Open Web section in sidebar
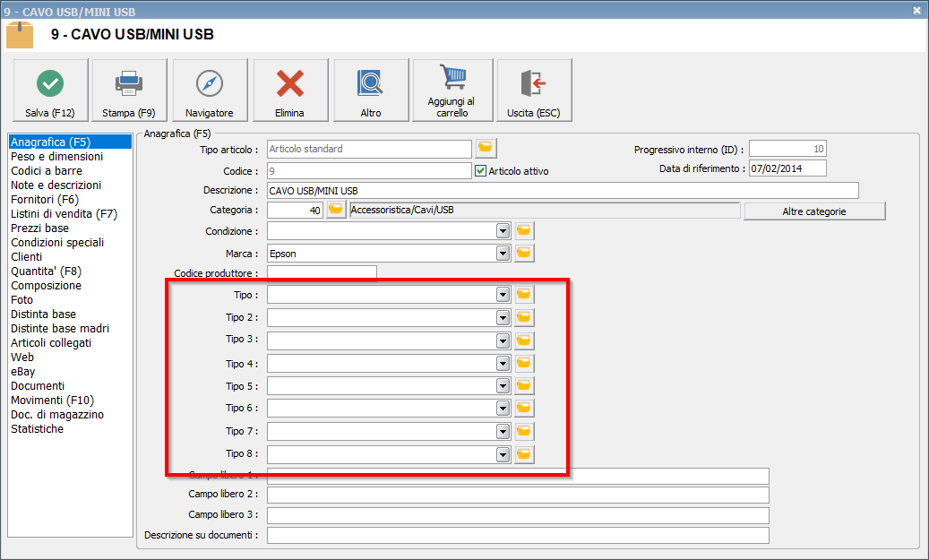This screenshot has height=560, width=929. [x=22, y=358]
